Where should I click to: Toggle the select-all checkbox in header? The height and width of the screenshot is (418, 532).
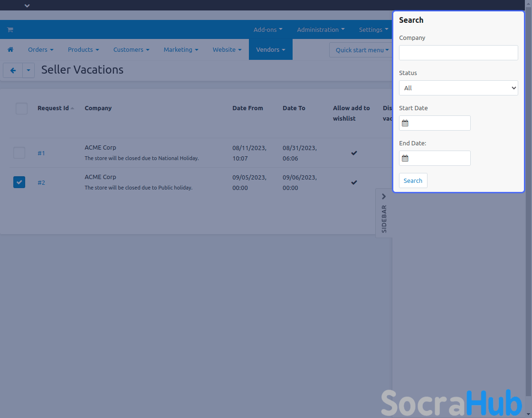[21, 109]
